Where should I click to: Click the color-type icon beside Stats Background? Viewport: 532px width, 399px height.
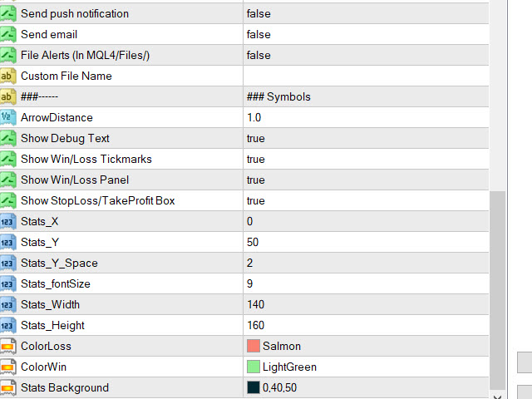click(x=7, y=388)
